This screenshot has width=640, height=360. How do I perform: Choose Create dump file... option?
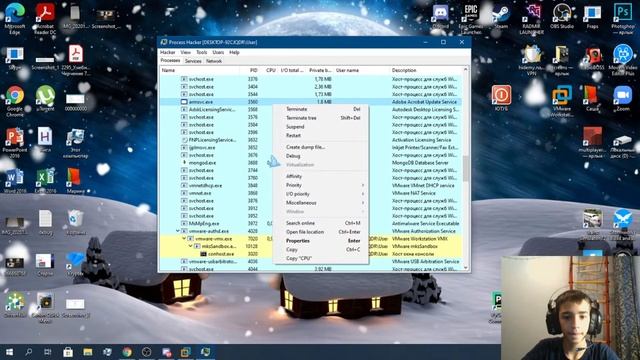tap(321, 147)
